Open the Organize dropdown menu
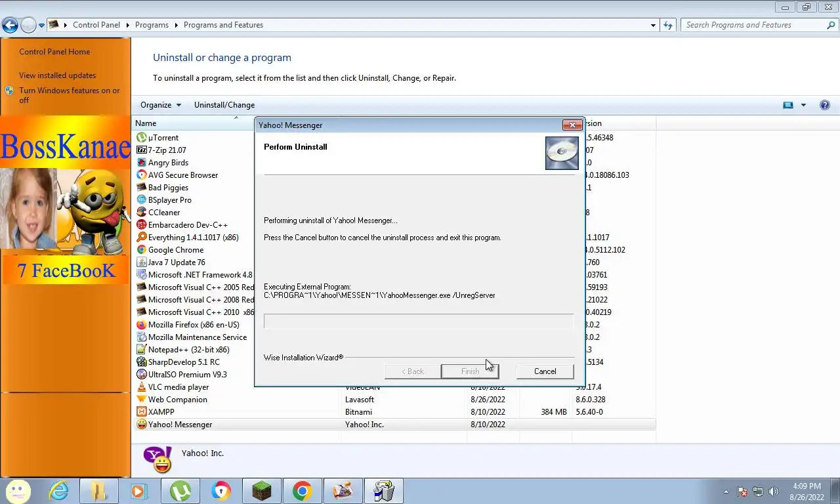The image size is (840, 504). point(160,105)
